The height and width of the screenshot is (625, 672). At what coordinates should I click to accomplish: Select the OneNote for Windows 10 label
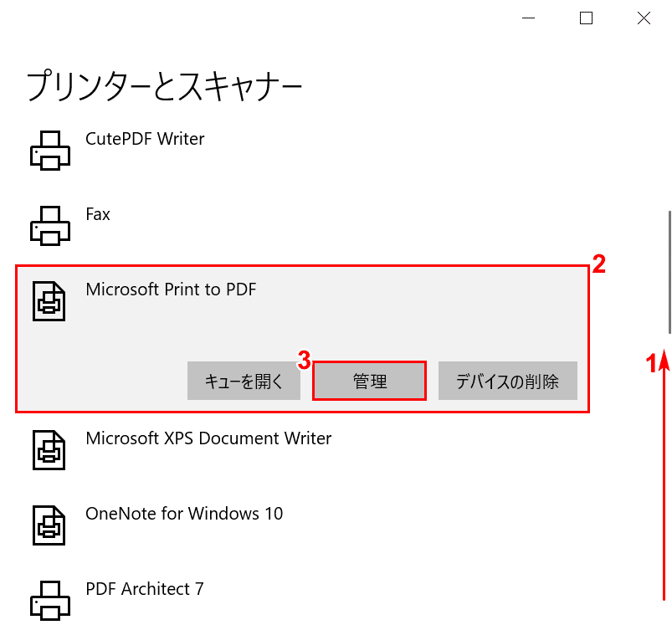coord(184,514)
